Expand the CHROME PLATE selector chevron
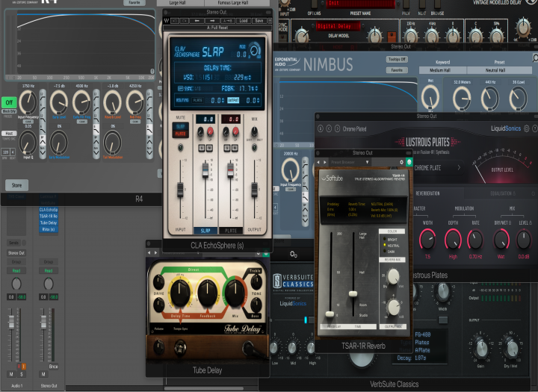Image resolution: width=538 pixels, height=392 pixels. (x=459, y=168)
